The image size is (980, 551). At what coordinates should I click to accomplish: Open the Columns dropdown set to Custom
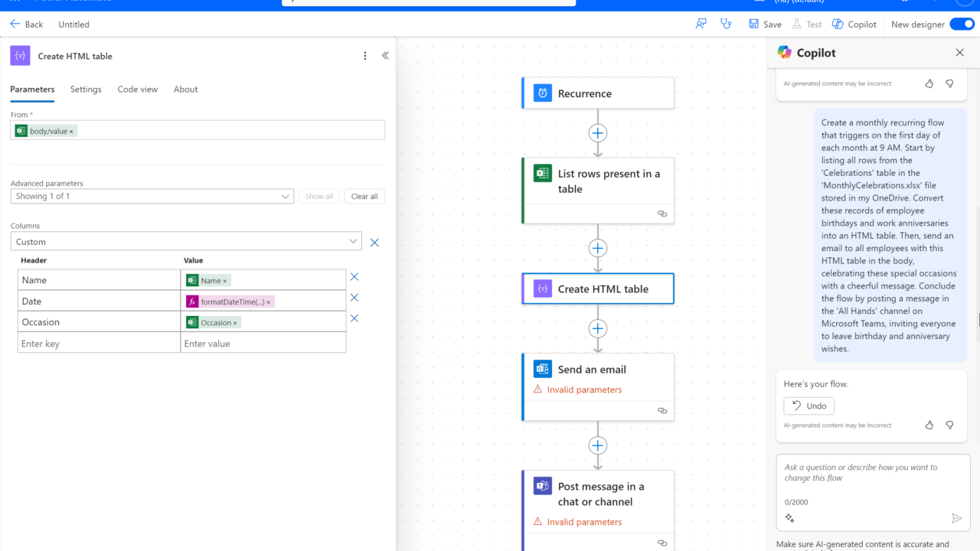point(186,242)
